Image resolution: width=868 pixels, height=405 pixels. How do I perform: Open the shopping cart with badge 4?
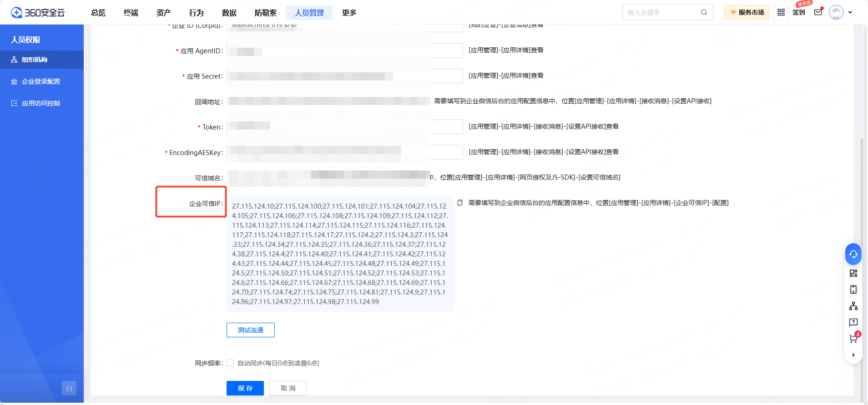(x=853, y=339)
